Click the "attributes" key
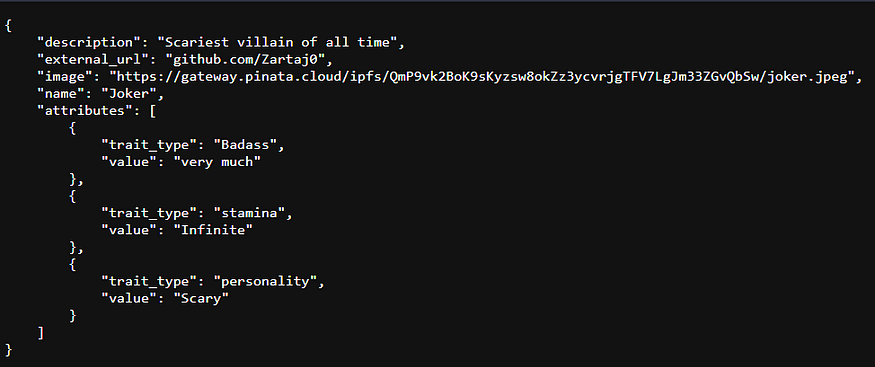This screenshot has width=875, height=367. tap(85, 110)
